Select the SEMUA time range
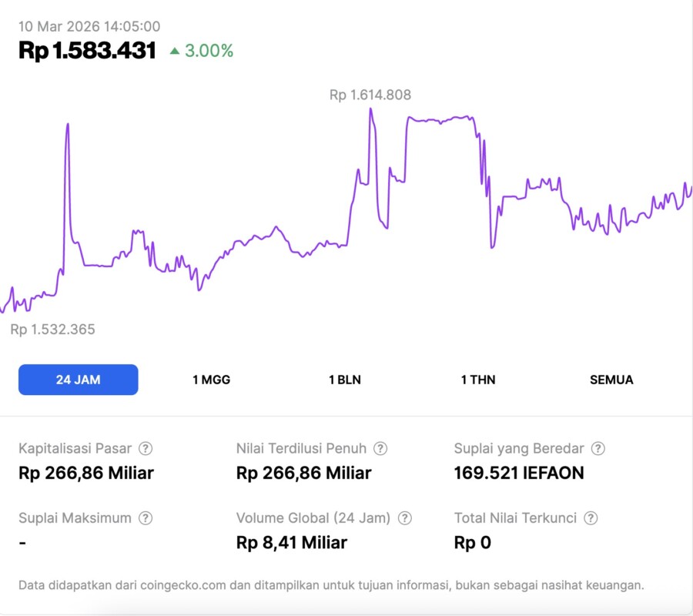This screenshot has height=616, width=693. (611, 380)
